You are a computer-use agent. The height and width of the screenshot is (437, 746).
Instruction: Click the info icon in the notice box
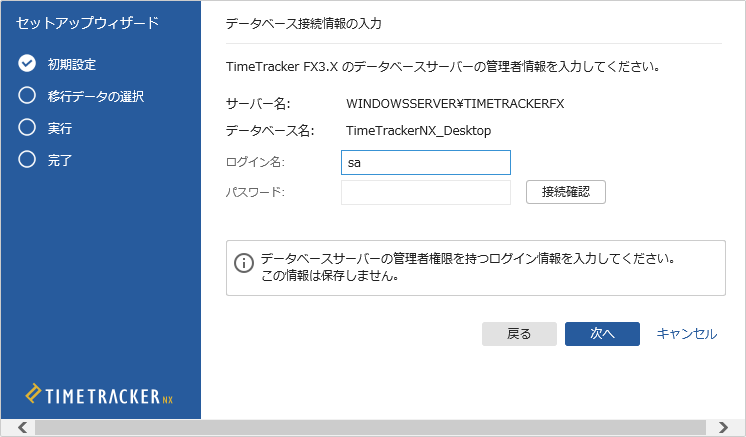tap(244, 262)
